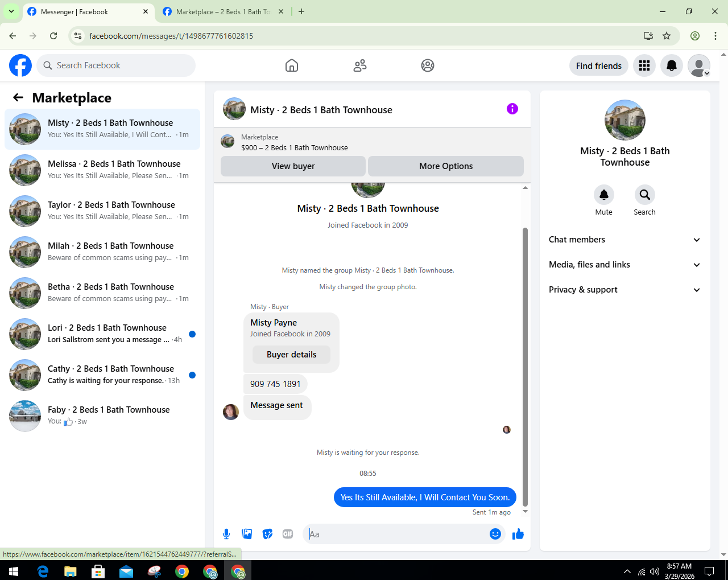
Task: Click the install app icon in address bar
Action: coord(648,36)
